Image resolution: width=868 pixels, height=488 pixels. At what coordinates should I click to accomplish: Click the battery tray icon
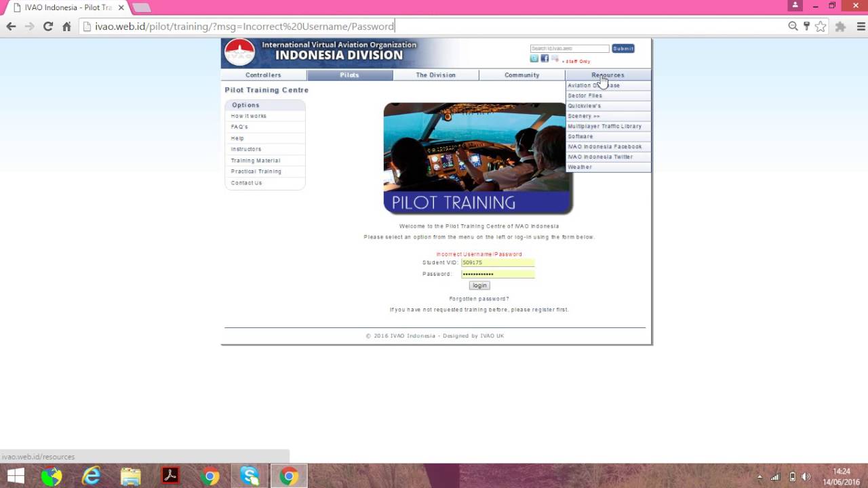click(792, 476)
